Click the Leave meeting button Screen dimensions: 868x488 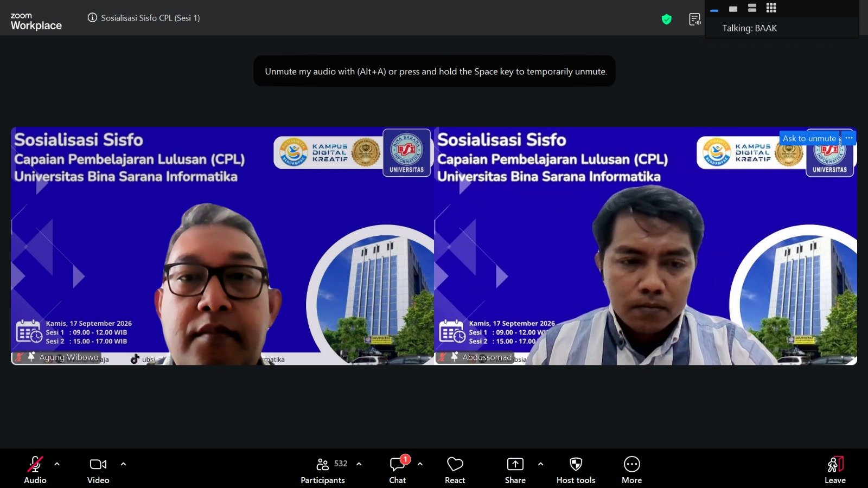835,470
